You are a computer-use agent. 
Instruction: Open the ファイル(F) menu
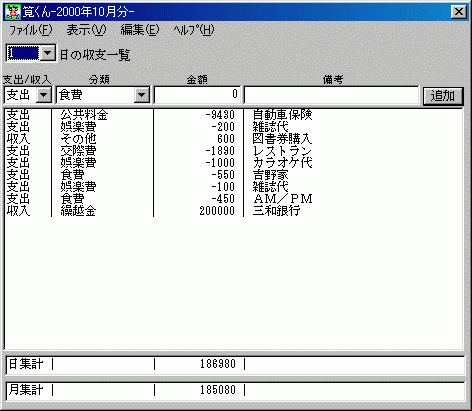(30, 30)
